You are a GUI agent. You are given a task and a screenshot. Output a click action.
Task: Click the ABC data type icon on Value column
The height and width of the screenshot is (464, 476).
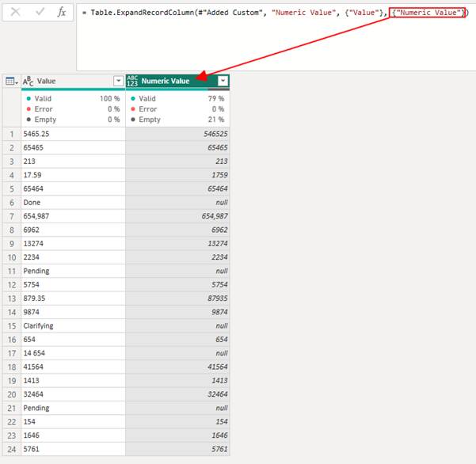coord(29,81)
